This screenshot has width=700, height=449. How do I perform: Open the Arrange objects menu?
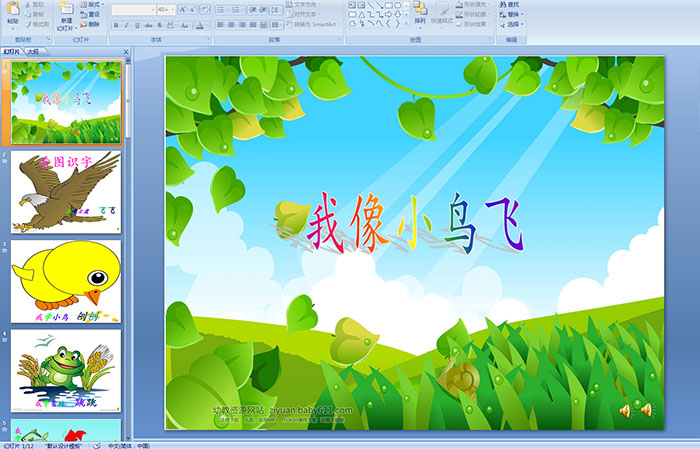(420, 13)
